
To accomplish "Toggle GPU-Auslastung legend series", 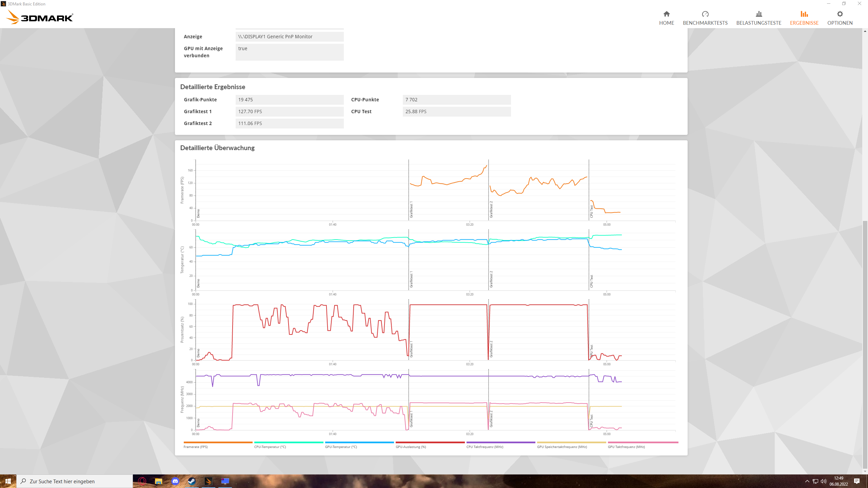I will pyautogui.click(x=411, y=447).
